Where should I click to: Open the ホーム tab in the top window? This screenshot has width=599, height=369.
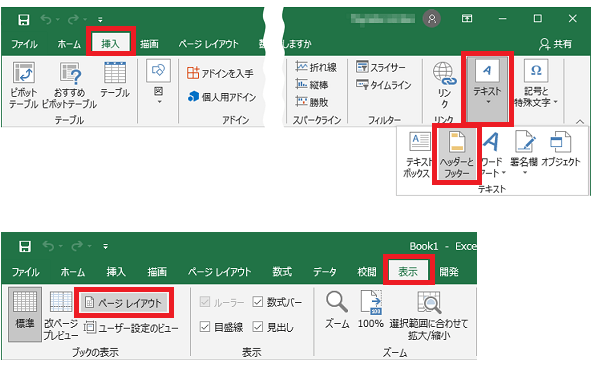[x=69, y=44]
